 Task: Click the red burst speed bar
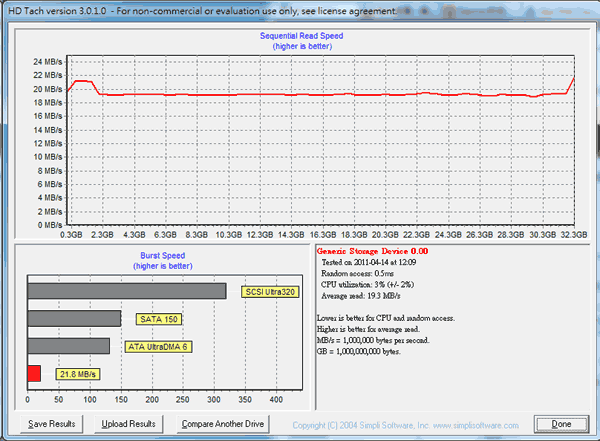34,373
